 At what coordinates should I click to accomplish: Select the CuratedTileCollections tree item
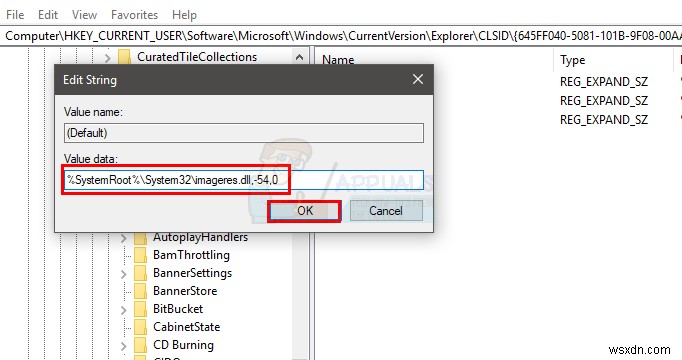tap(197, 57)
